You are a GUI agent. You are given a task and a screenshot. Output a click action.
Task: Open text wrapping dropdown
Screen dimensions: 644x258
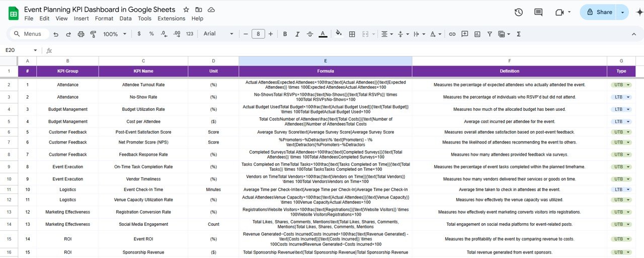point(419,34)
